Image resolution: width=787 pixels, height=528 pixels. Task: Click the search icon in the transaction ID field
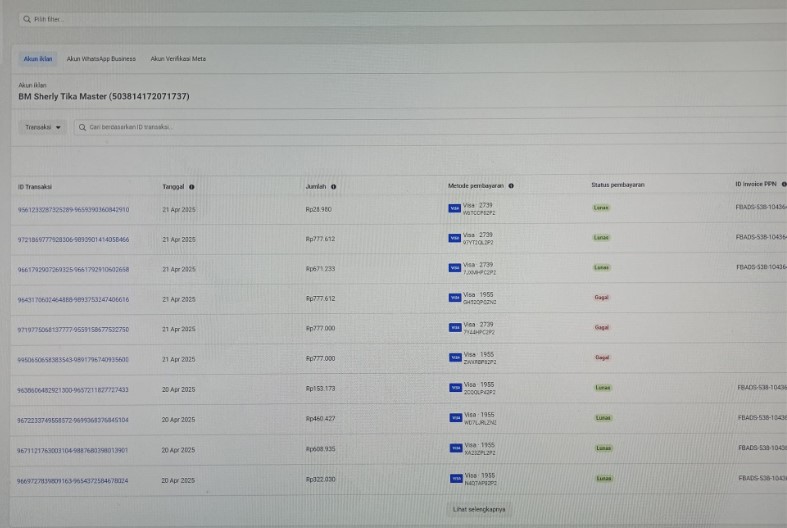click(82, 127)
